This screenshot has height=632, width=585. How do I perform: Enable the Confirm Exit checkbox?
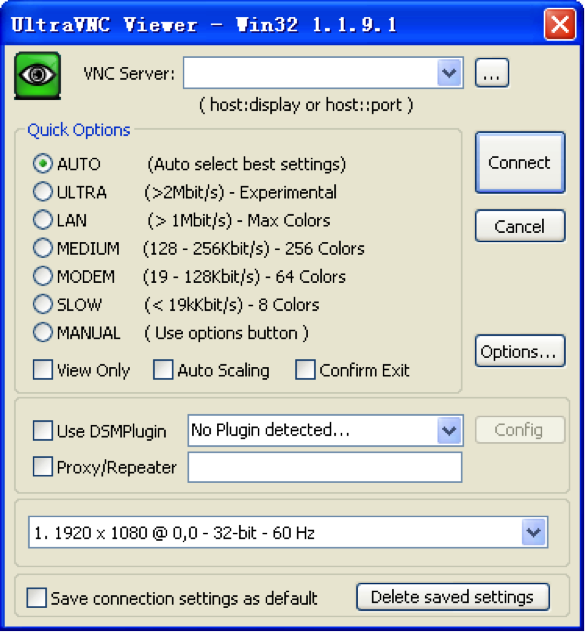(305, 370)
